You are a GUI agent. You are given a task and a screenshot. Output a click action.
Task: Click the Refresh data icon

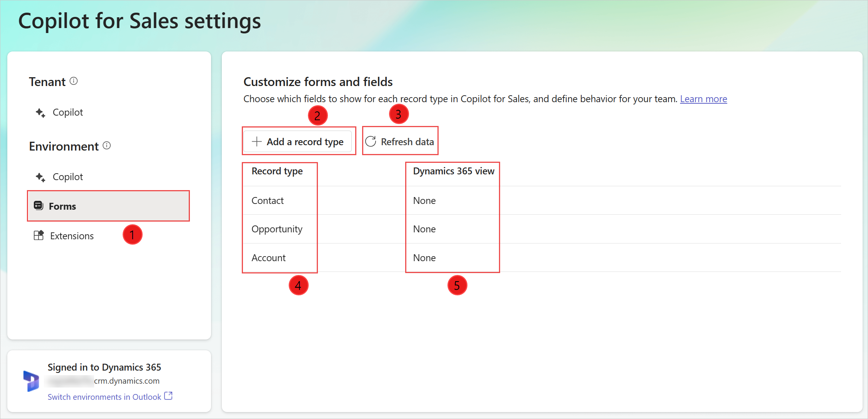pyautogui.click(x=370, y=141)
